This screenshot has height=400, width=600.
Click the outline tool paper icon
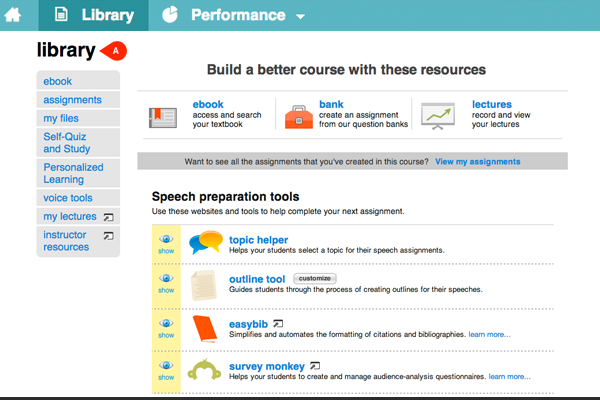tap(205, 284)
